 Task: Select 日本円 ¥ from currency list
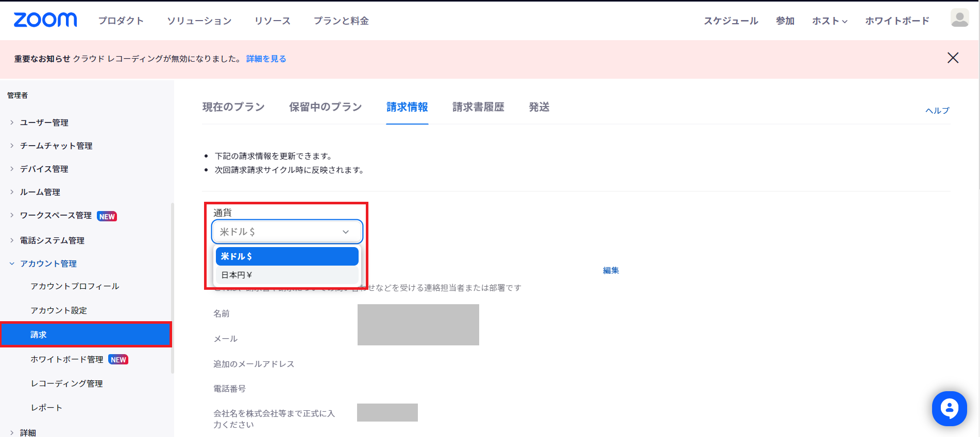pyautogui.click(x=287, y=275)
